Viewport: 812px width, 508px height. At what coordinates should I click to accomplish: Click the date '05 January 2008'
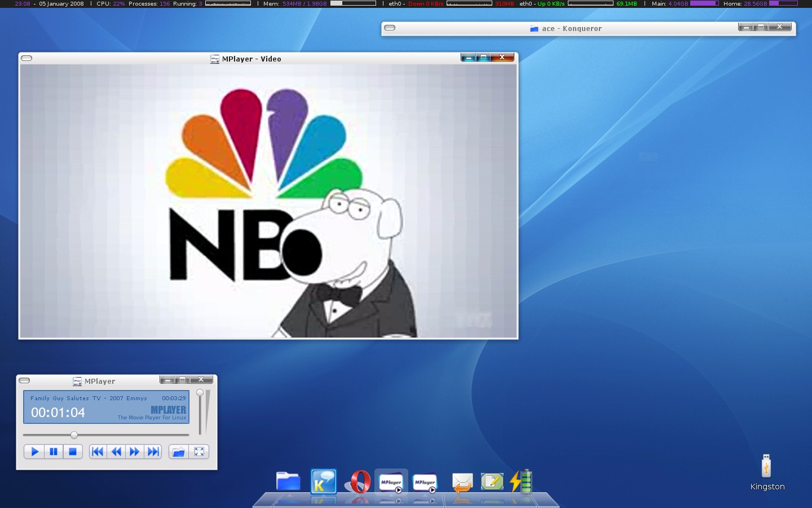61,3
